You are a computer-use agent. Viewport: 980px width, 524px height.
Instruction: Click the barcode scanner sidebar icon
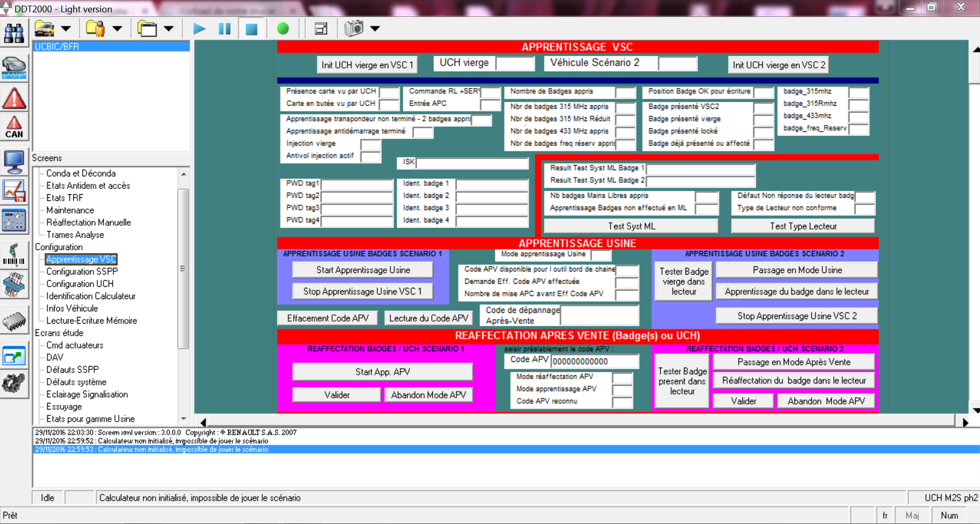pyautogui.click(x=14, y=255)
